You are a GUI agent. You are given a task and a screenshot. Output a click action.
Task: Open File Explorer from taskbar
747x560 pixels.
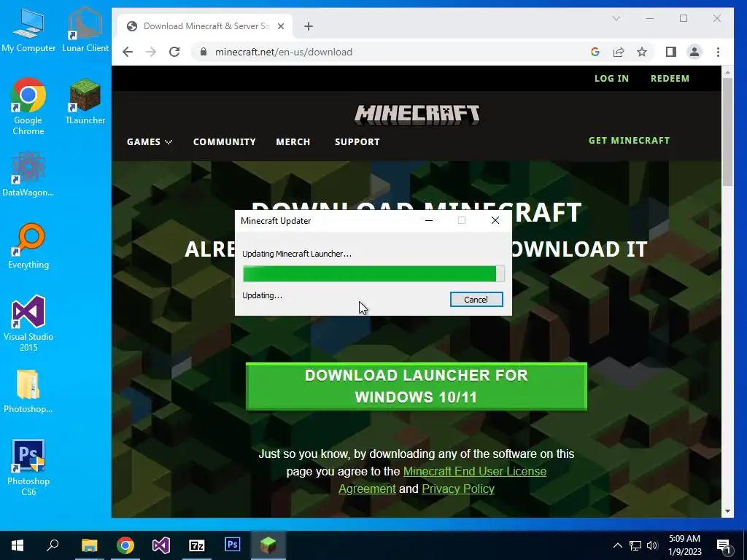pyautogui.click(x=89, y=545)
